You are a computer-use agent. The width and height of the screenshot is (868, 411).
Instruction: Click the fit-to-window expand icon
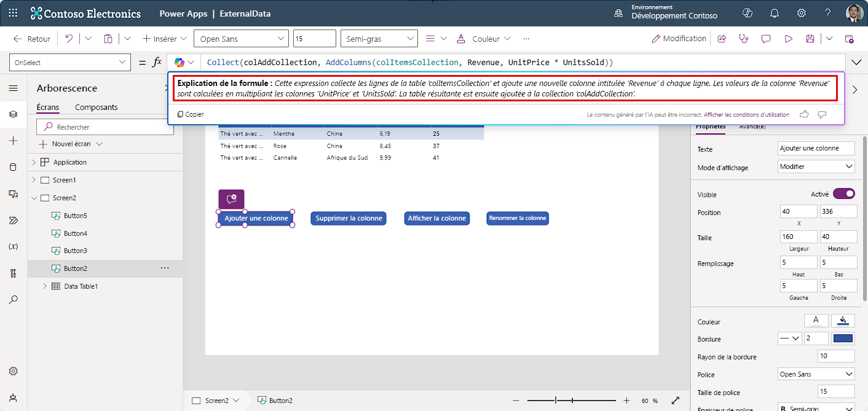click(x=676, y=401)
